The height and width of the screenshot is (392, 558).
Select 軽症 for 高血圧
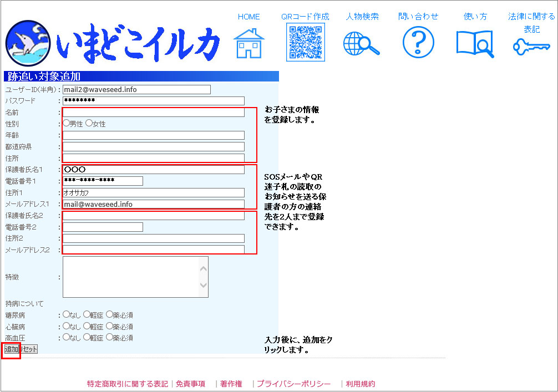click(x=87, y=337)
